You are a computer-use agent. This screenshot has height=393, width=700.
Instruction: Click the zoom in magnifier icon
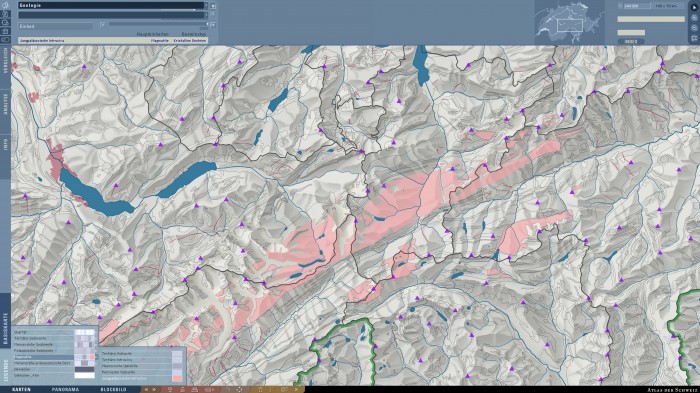694,18
